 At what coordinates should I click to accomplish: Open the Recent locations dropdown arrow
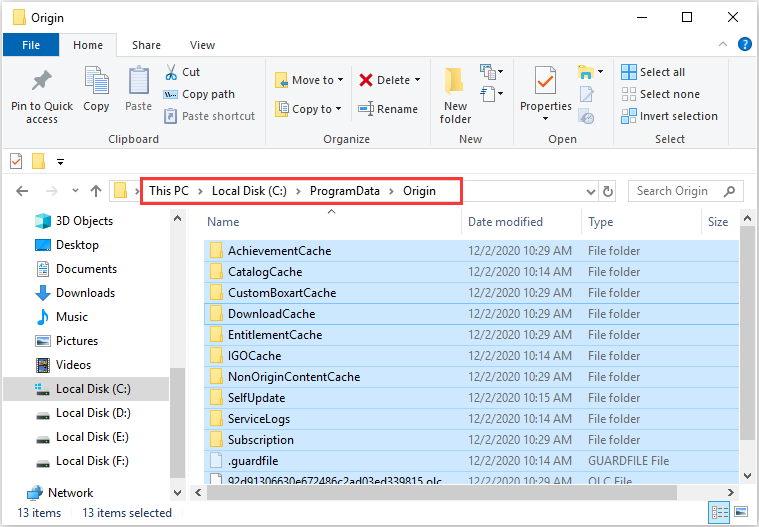[75, 191]
